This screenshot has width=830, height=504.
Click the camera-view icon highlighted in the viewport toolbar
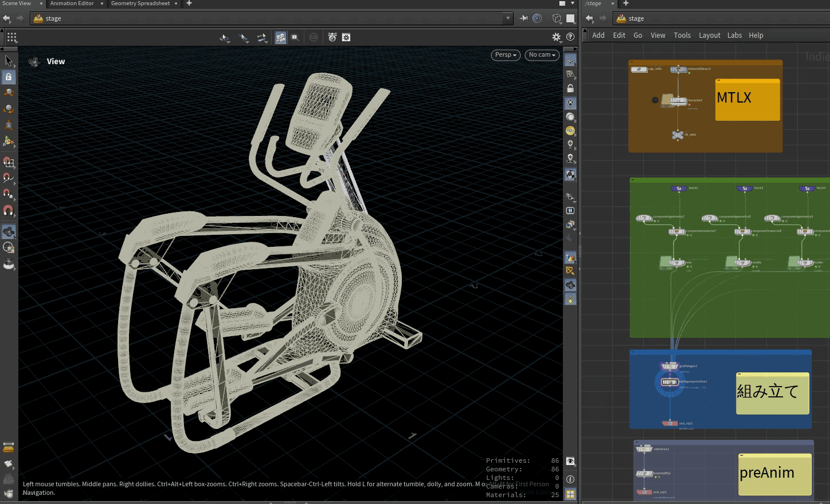280,37
